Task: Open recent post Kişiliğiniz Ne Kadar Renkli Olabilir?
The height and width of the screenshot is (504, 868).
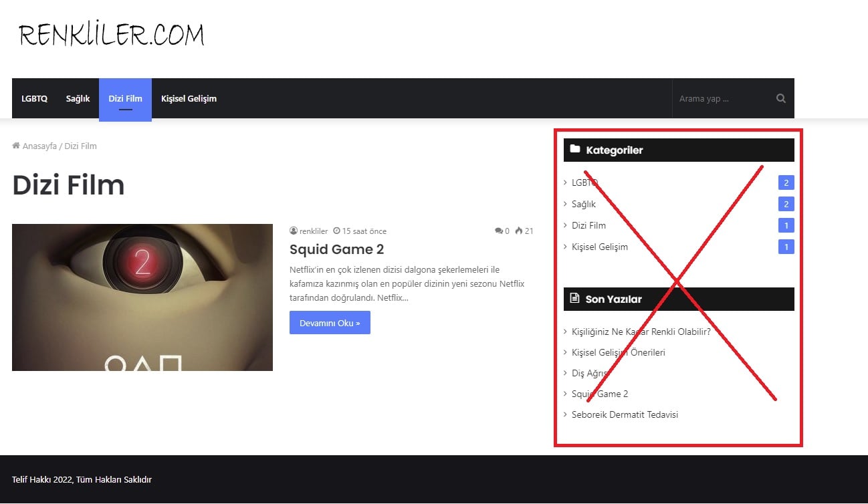Action: point(641,332)
